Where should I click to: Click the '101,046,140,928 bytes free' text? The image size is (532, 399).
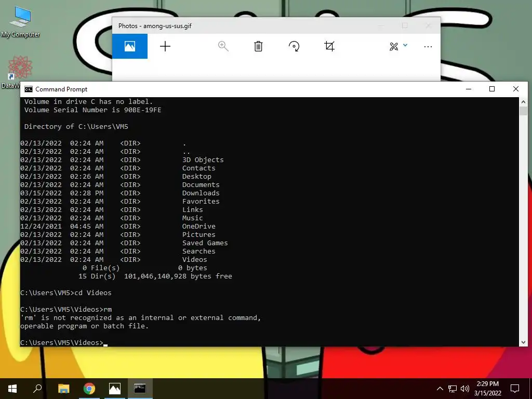(178, 276)
